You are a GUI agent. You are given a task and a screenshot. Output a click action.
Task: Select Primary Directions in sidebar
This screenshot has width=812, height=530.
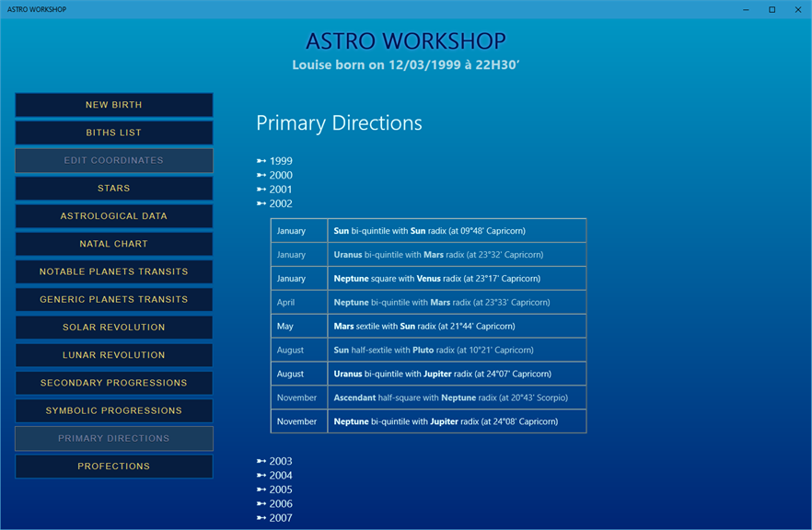point(114,438)
